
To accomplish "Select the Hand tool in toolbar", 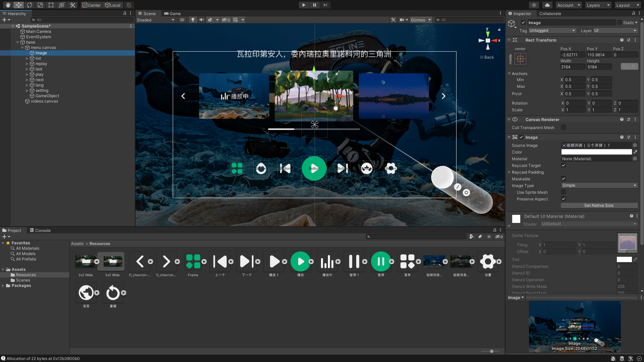I will 8,5.
